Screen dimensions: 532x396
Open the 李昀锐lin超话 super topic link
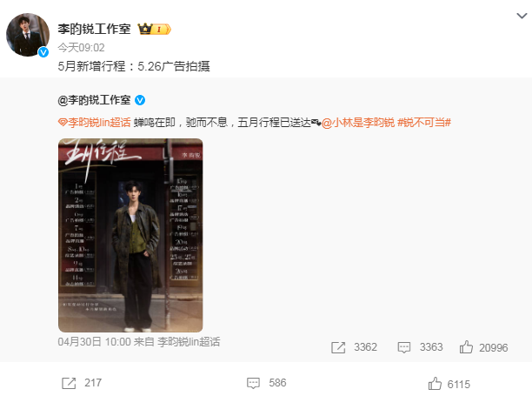click(95, 122)
